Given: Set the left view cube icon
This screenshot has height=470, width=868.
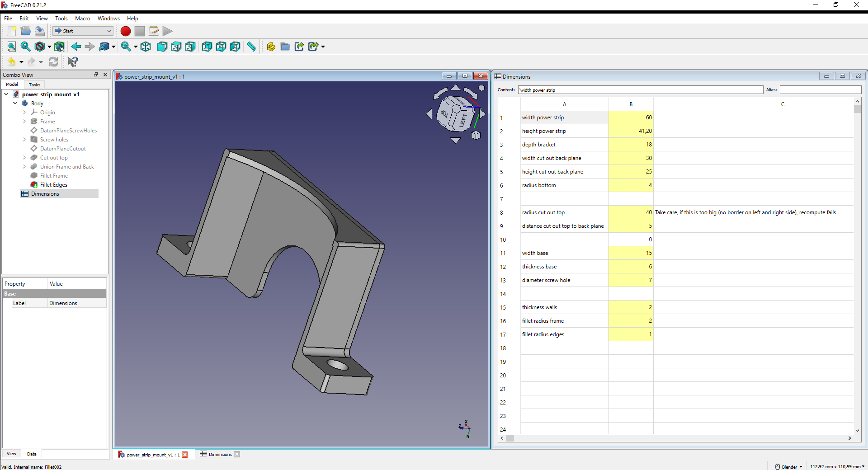Looking at the screenshot, I should pos(235,47).
